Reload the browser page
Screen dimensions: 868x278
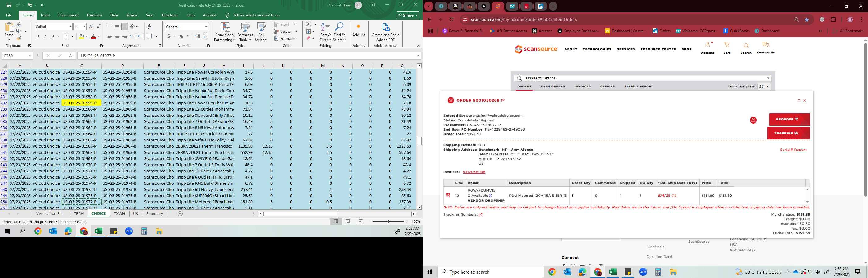(x=452, y=19)
